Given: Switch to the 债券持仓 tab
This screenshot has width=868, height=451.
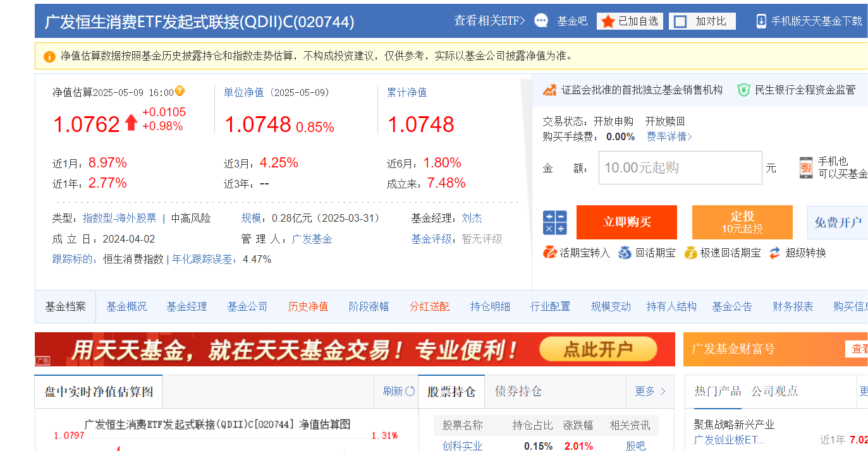Looking at the screenshot, I should [518, 392].
